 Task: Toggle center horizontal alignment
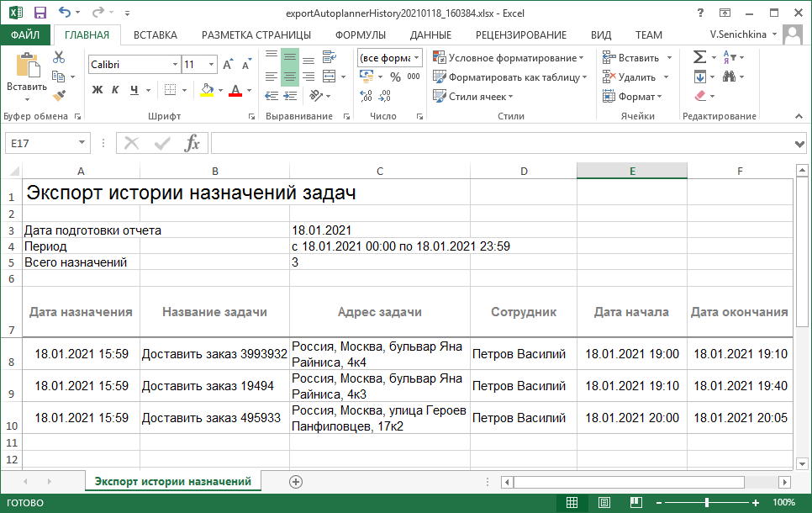pos(290,77)
